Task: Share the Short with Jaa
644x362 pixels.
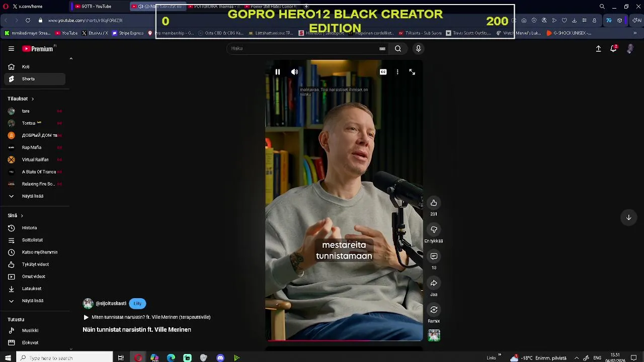Action: 434,283
